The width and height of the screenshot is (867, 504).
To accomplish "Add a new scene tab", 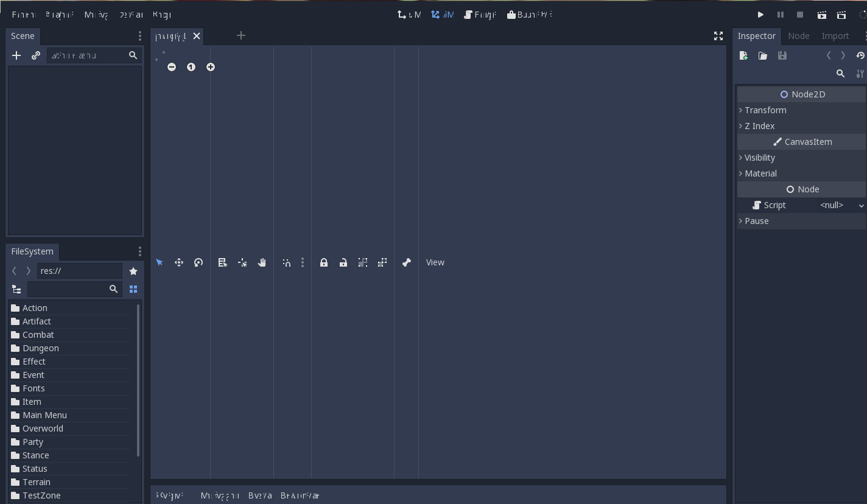I will (241, 36).
